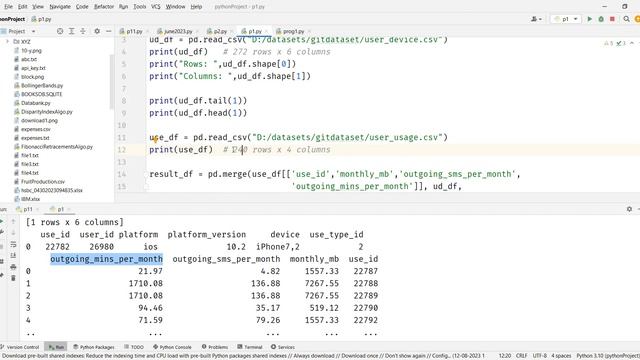Click the 4 spaces indent setting in the status bar
Image resolution: width=640 pixels, height=360 pixels.
coord(561,356)
